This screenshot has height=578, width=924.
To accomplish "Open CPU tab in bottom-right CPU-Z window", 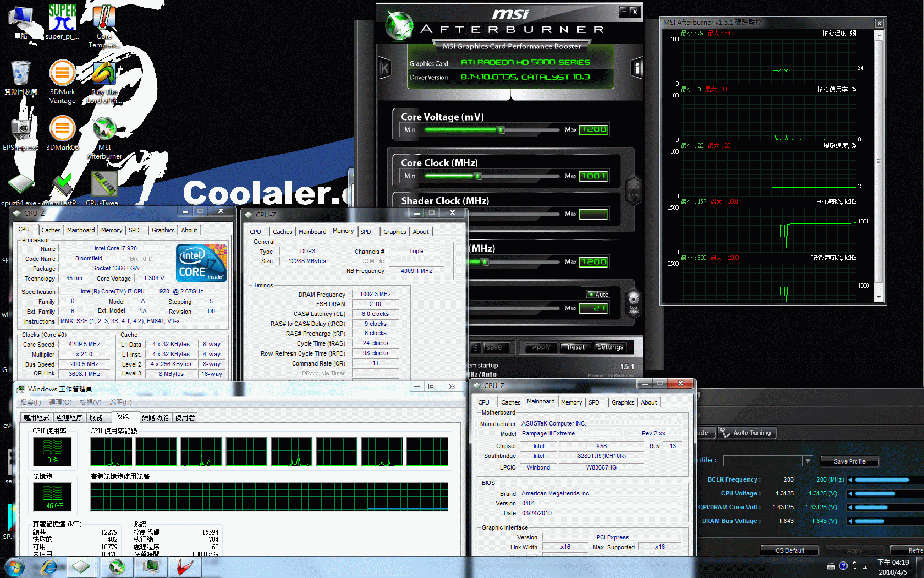I will 484,402.
